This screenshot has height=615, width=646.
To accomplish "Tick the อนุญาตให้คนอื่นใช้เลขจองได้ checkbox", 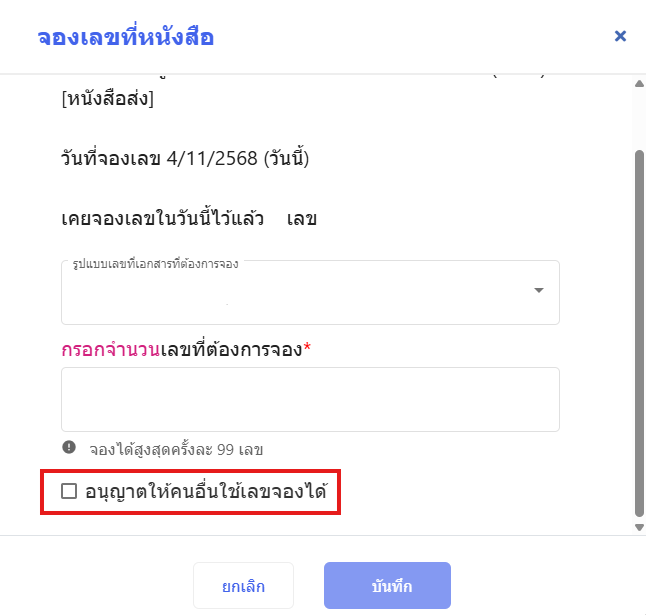I will (69, 490).
